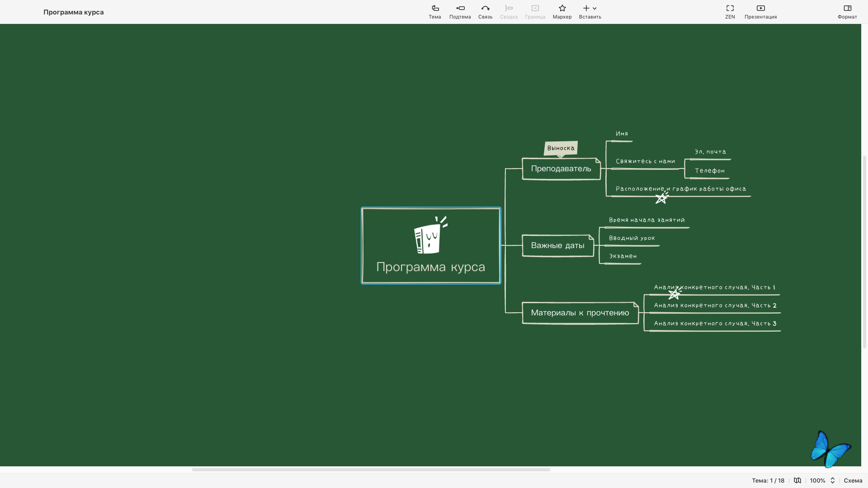
Task: Click the Важные даты topic box
Action: (x=557, y=246)
